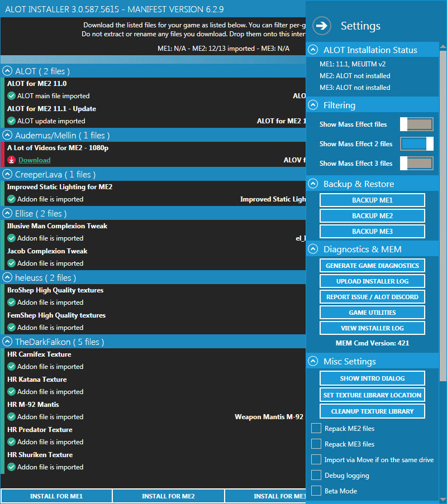Disable Show Mass Effect 2 files toggle
Image resolution: width=447 pixels, height=504 pixels.
tap(417, 143)
